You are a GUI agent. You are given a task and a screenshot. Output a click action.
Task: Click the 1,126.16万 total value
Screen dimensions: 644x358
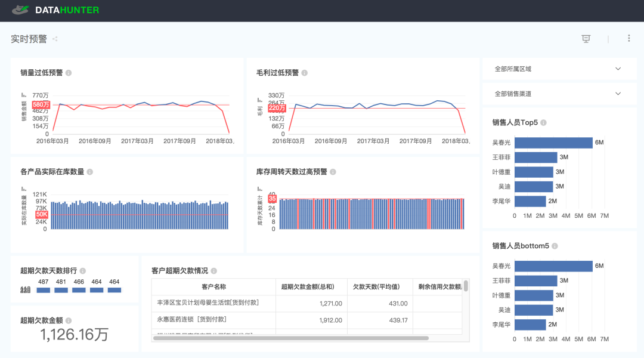tap(74, 335)
